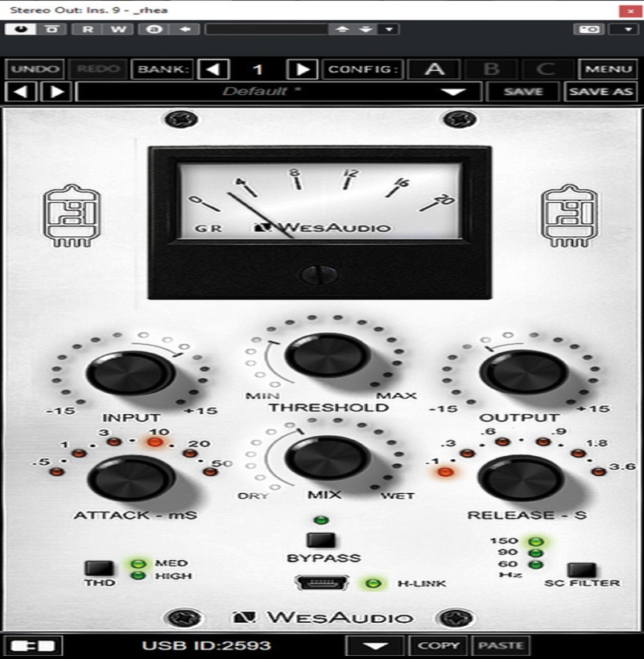Select the 10 ms attack LED

(155, 442)
